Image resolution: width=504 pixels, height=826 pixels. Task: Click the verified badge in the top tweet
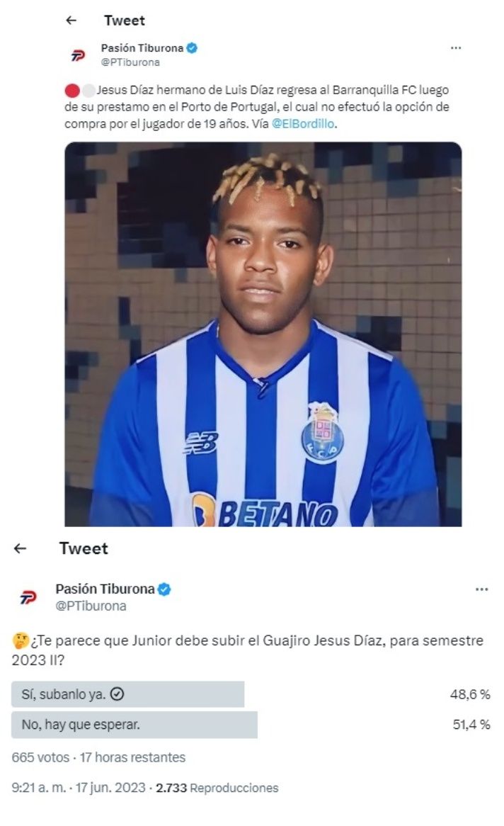click(193, 48)
